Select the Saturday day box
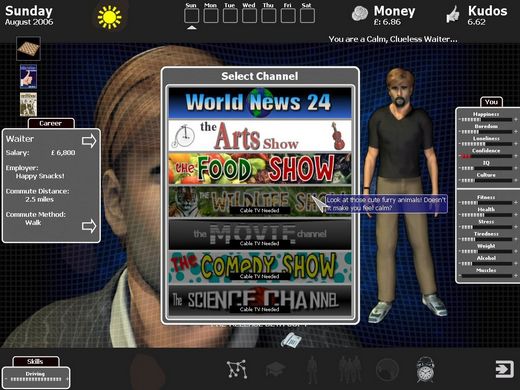Viewport: 520px width, 390px height. pos(307,16)
